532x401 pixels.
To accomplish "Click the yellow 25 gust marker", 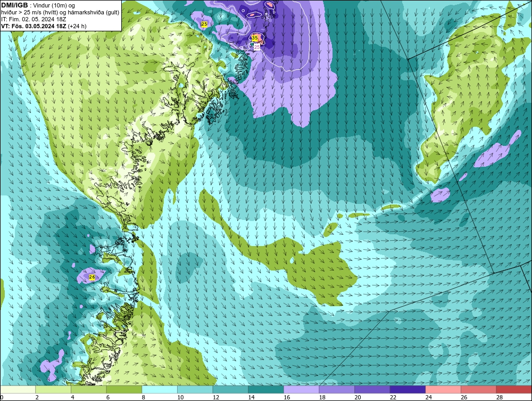I will (x=204, y=24).
